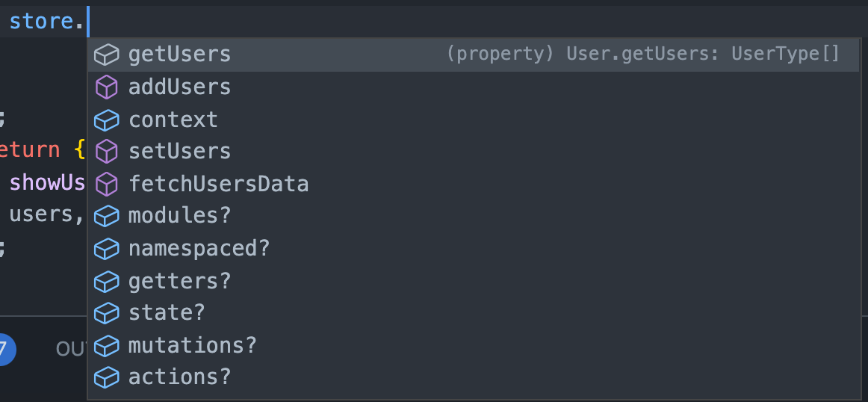Choose mutations? from the suggestion list
868x402 pixels.
point(192,345)
